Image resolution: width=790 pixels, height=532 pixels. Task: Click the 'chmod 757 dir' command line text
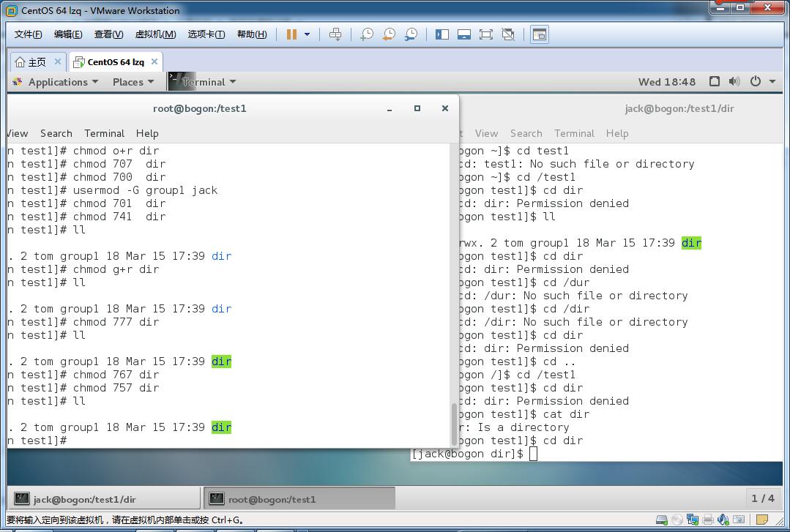(116, 388)
